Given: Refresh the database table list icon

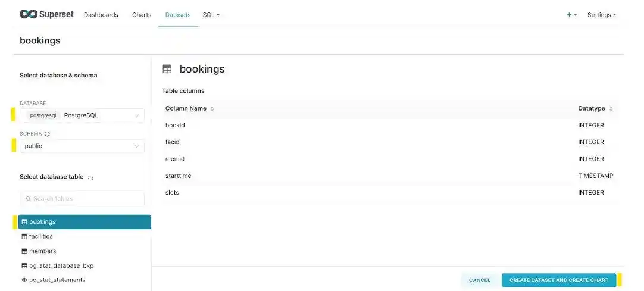Looking at the screenshot, I should coord(91,178).
